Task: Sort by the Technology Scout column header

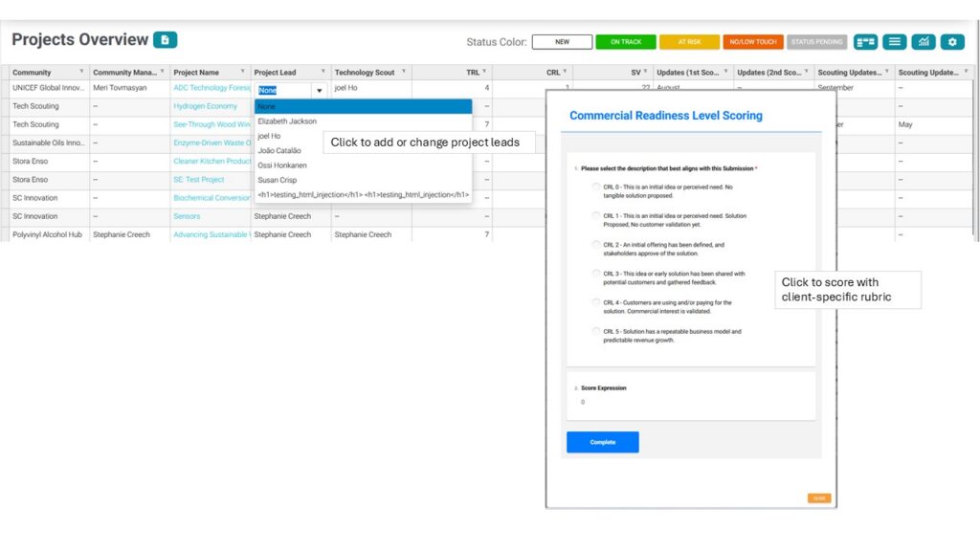Action: [x=365, y=73]
